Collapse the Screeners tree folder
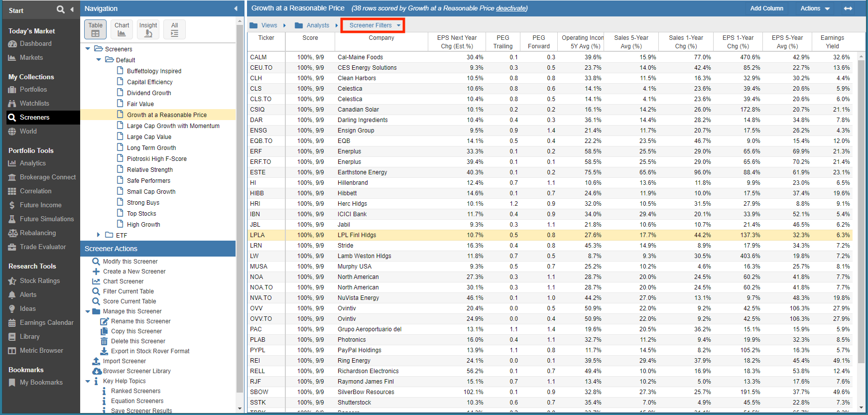Viewport: 868px width, 415px height. tap(88, 49)
